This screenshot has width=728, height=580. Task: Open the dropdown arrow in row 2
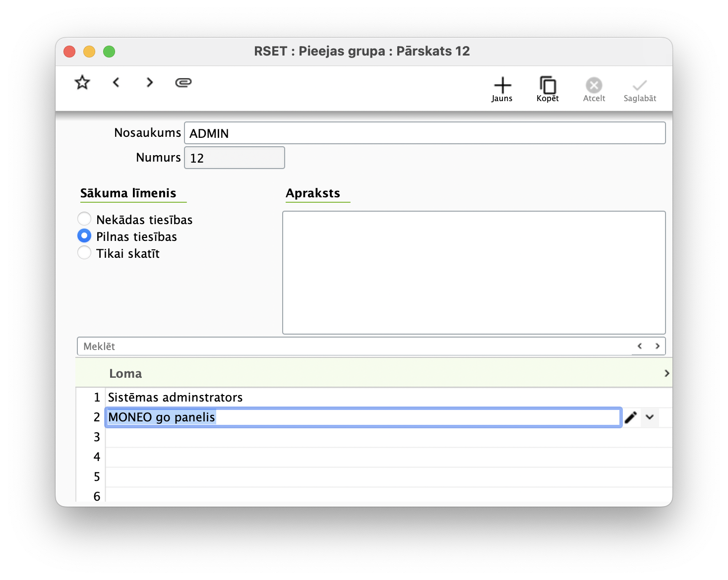click(x=650, y=417)
